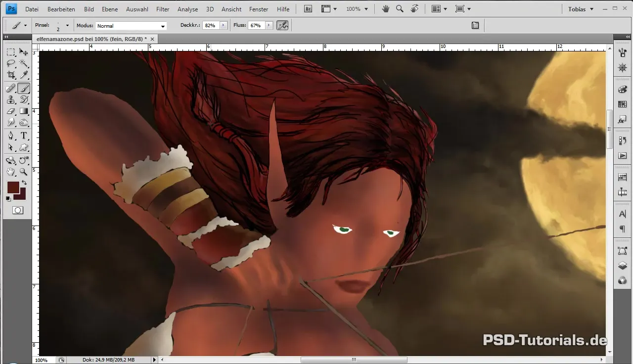Screen dimensions: 633x364
Task: Select the Eyedropper tool
Action: pos(23,75)
